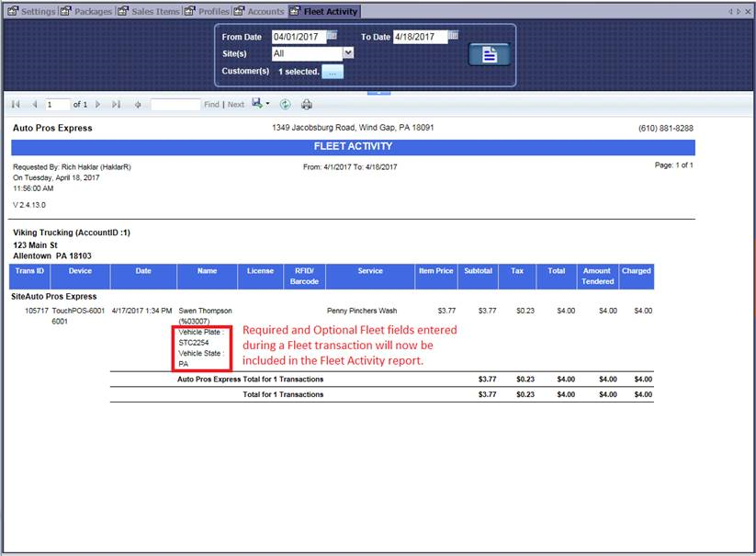Open customer selection with ellipsis button
Image resolution: width=756 pixels, height=556 pixels.
pos(333,72)
